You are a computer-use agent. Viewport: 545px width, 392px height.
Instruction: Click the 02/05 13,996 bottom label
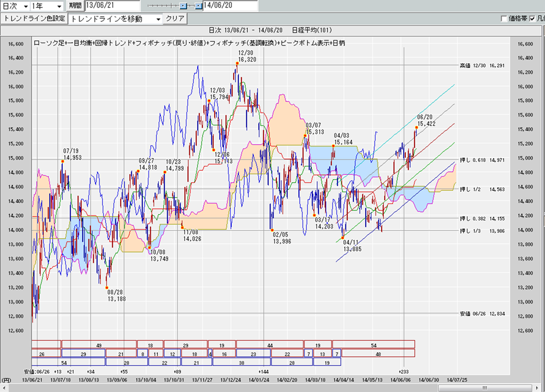[282, 238]
